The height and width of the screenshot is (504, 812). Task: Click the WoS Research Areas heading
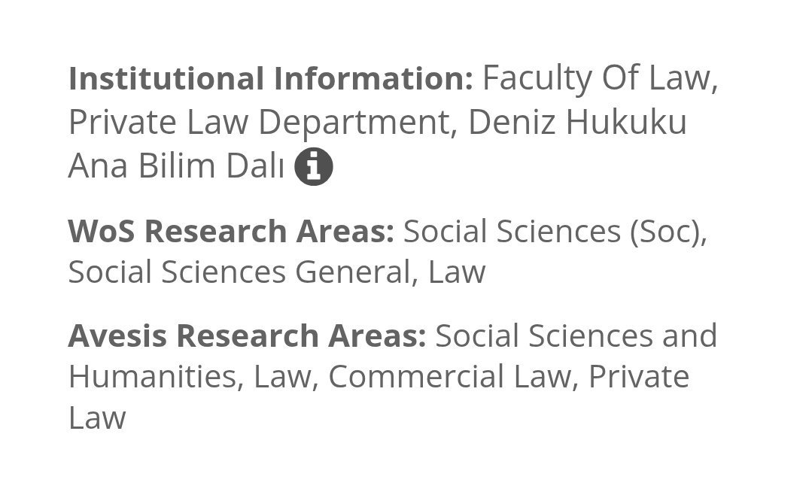pyautogui.click(x=230, y=232)
